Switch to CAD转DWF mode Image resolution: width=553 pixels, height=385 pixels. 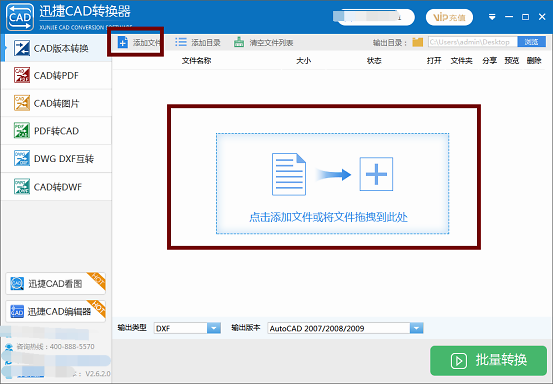pyautogui.click(x=57, y=187)
